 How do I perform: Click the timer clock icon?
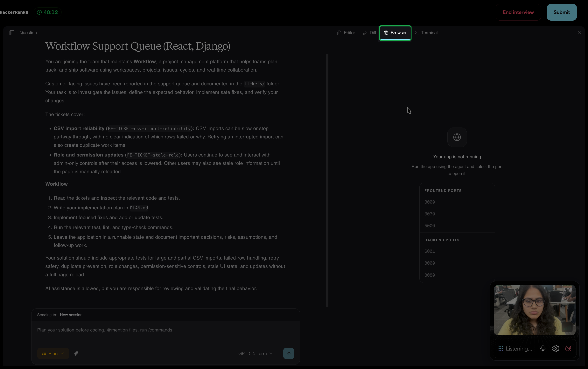click(39, 12)
